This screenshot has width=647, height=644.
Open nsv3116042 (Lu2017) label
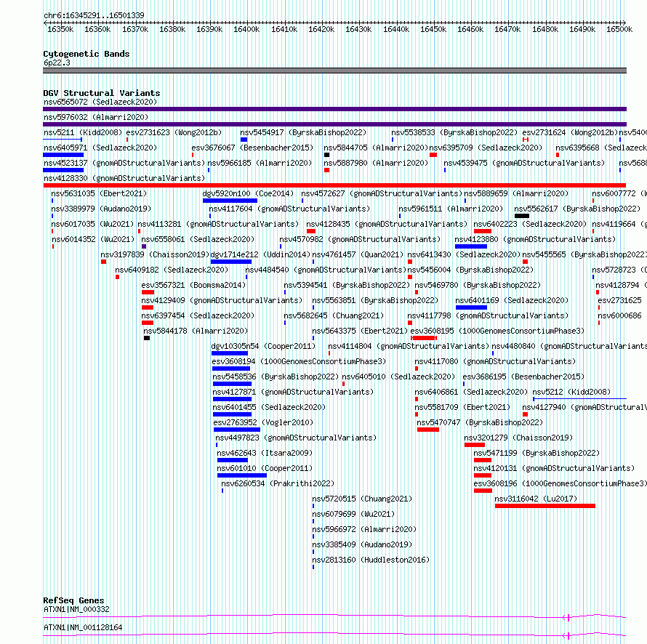coord(536,499)
